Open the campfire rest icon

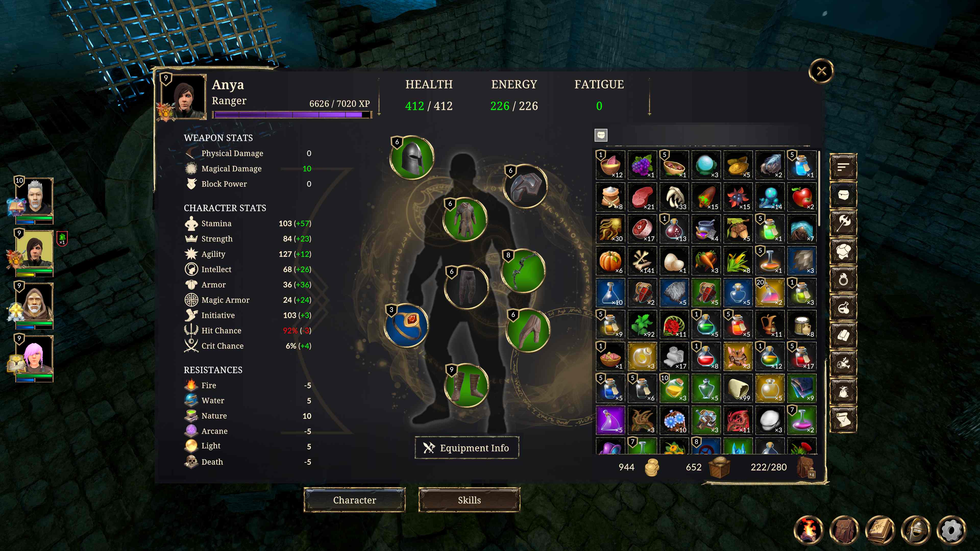[x=808, y=530]
